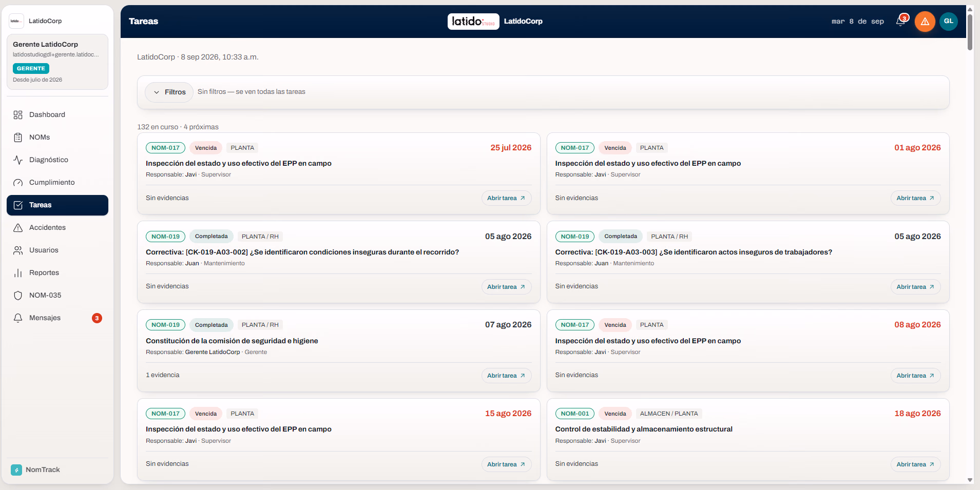Click the orange warning alert icon
This screenshot has width=980, height=490.
(x=925, y=22)
